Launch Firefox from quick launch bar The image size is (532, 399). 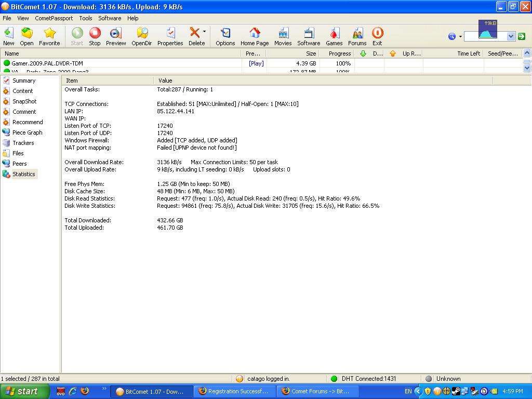(x=85, y=391)
